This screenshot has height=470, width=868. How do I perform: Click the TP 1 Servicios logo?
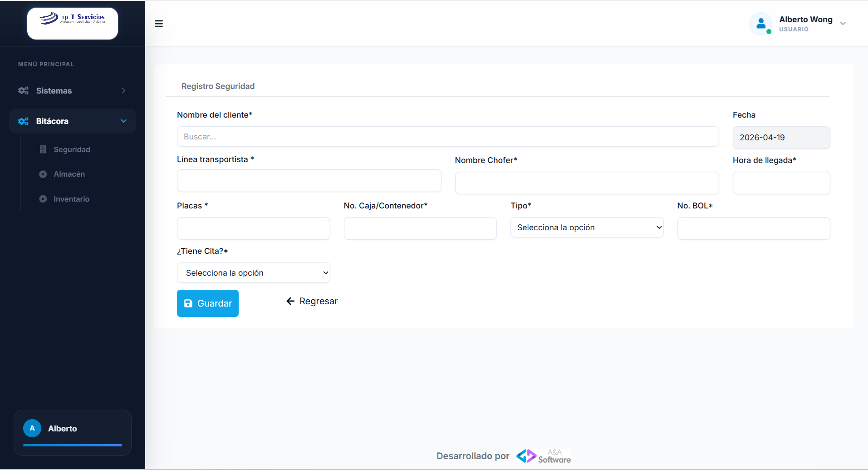click(73, 24)
